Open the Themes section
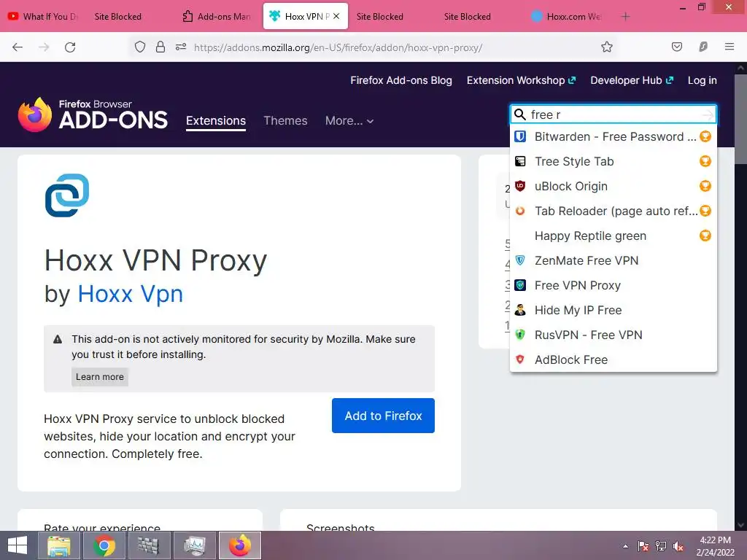The height and width of the screenshot is (560, 747). (285, 121)
